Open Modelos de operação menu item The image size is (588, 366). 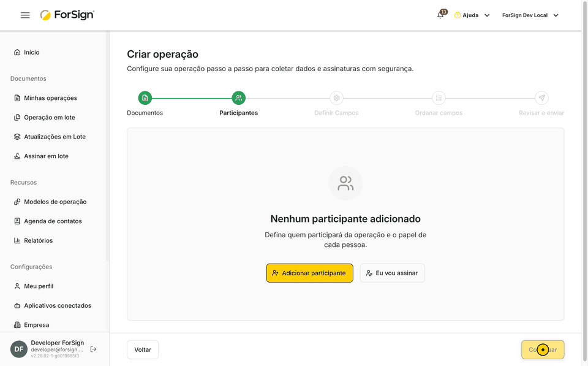(55, 202)
